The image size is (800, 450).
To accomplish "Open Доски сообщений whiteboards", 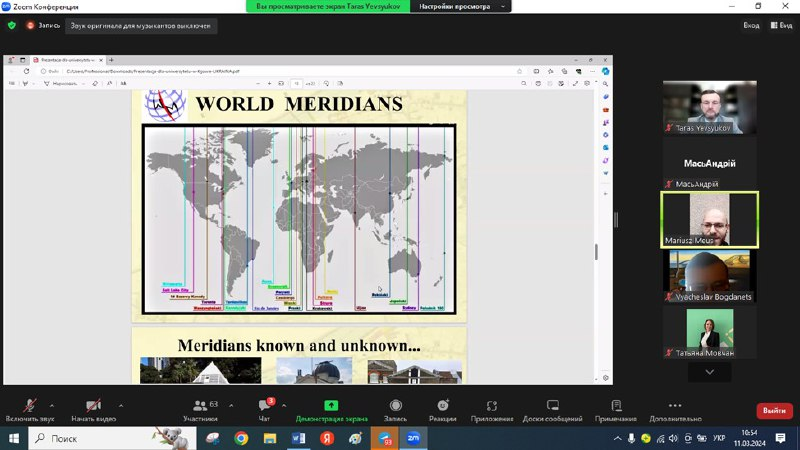I will pyautogui.click(x=553, y=410).
